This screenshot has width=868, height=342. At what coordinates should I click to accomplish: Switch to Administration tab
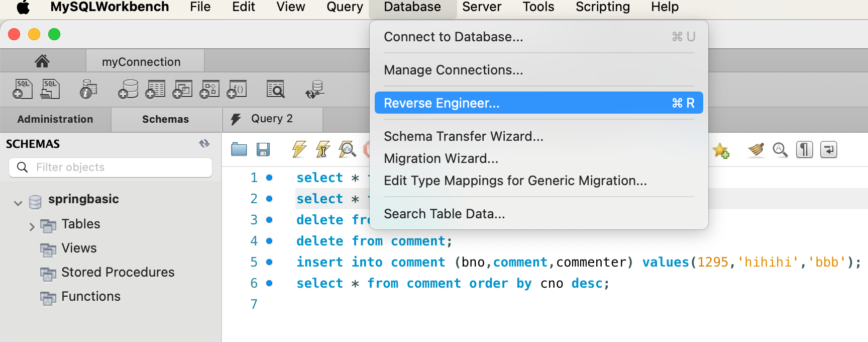point(55,119)
